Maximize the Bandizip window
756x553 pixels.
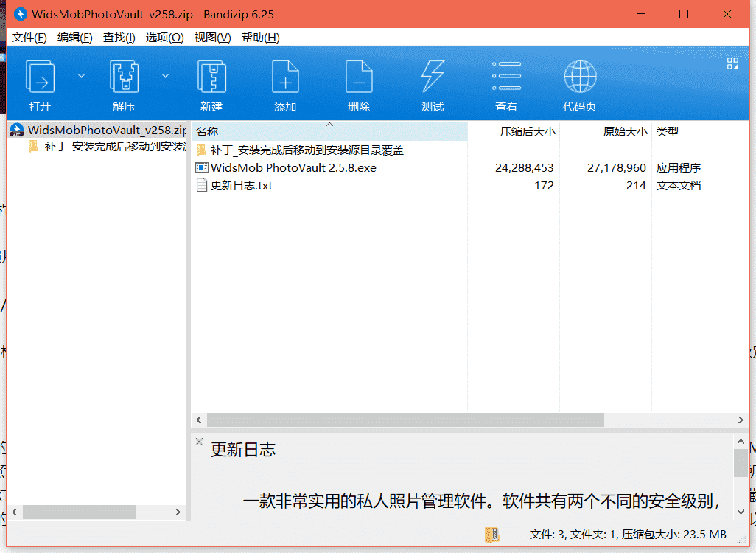pyautogui.click(x=684, y=14)
